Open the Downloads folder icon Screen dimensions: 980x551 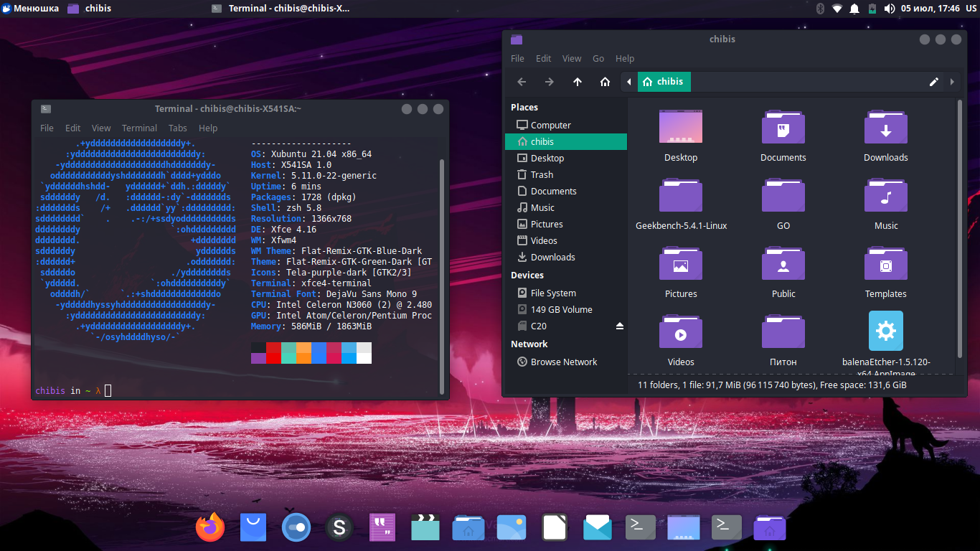886,128
